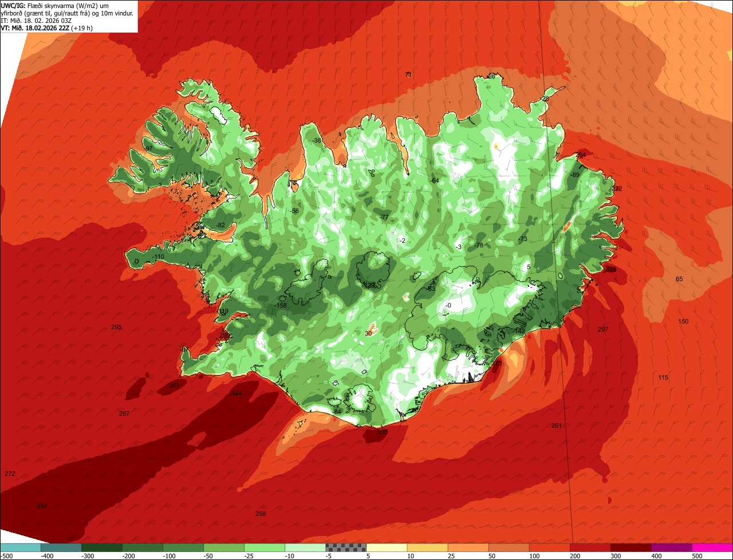Click the -78 value in the eastern interior

point(479,245)
